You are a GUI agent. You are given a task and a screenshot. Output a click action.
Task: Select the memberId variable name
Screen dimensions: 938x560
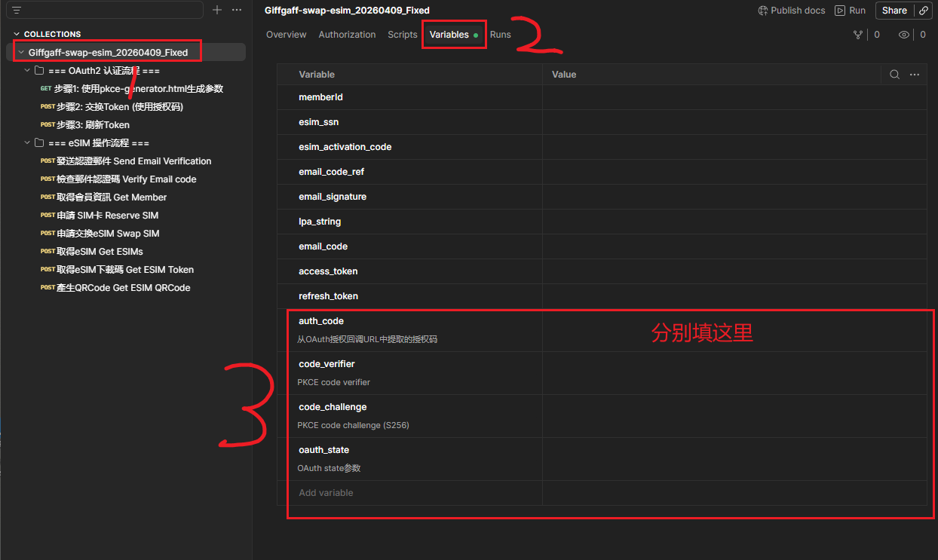[320, 97]
